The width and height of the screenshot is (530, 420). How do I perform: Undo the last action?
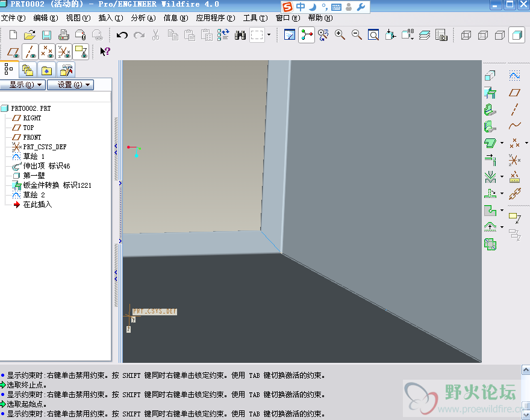122,35
